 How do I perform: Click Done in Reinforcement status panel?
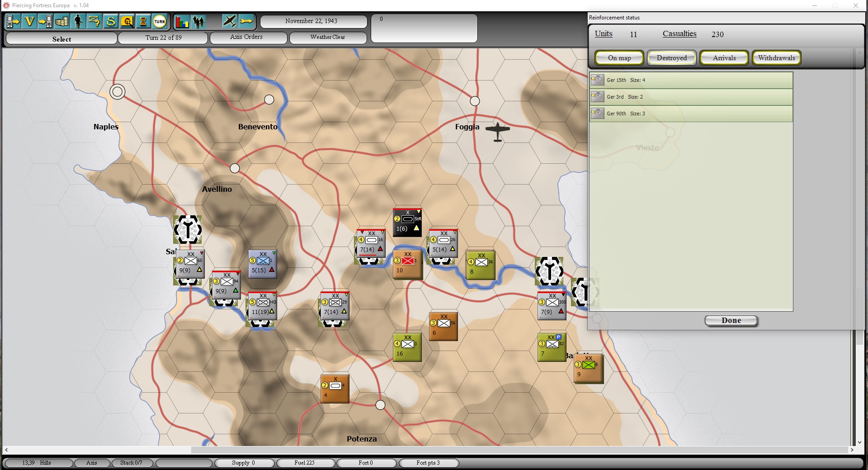coord(731,321)
